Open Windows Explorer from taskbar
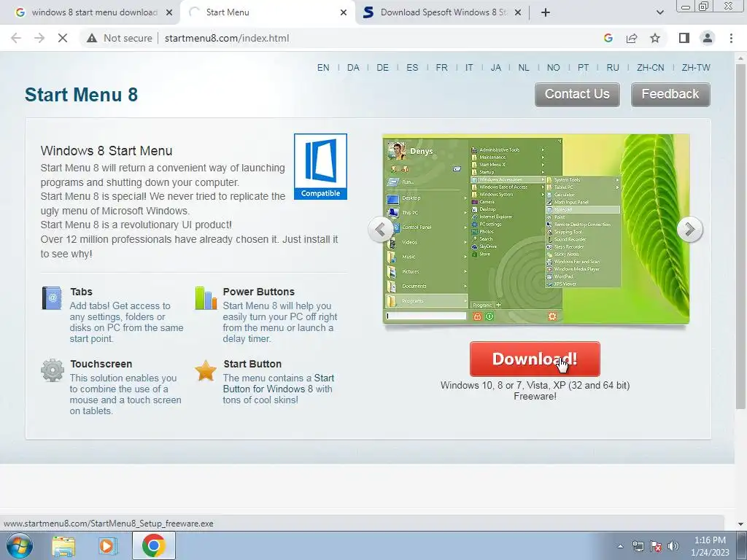This screenshot has height=560, width=747. [x=63, y=545]
